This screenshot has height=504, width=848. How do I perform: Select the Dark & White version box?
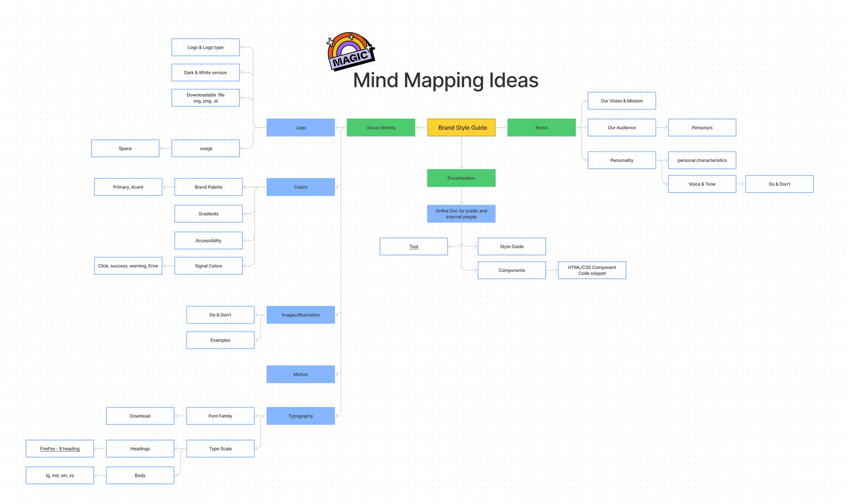206,72
